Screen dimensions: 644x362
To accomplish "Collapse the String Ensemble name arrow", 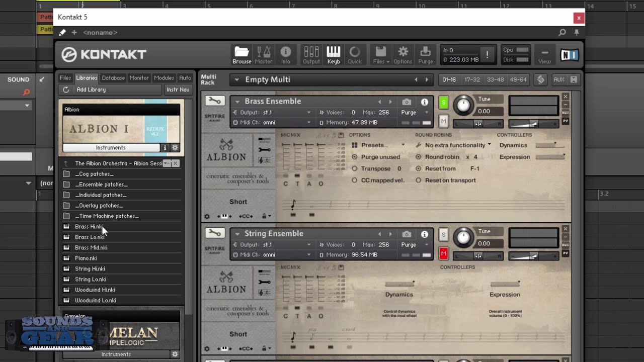I will [x=237, y=234].
